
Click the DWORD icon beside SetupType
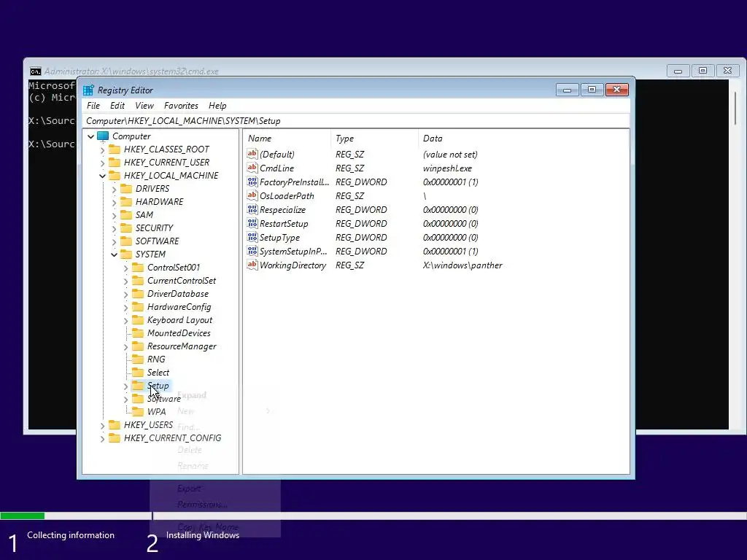click(252, 237)
